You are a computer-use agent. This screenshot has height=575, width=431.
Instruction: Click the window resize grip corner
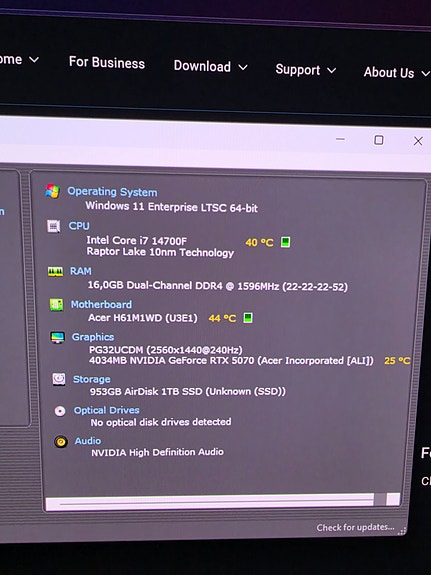pyautogui.click(x=403, y=530)
